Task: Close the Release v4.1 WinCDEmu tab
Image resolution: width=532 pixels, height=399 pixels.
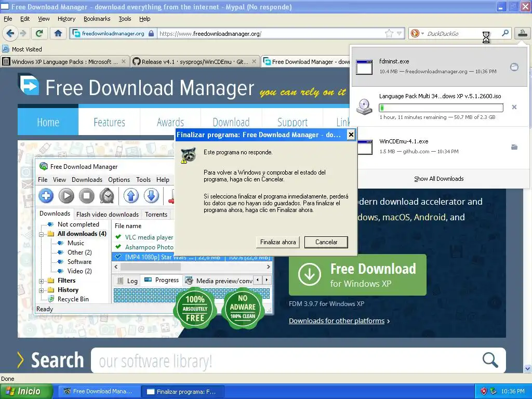Action: click(254, 61)
